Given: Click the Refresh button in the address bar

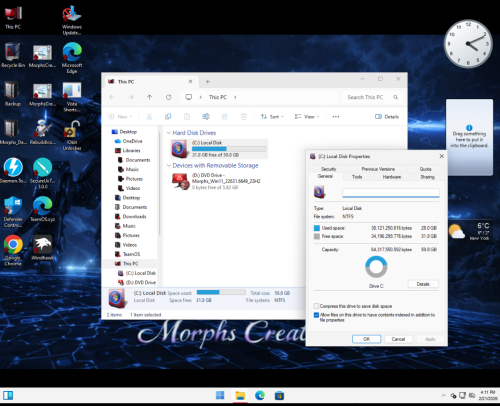Looking at the screenshot, I should click(x=169, y=97).
